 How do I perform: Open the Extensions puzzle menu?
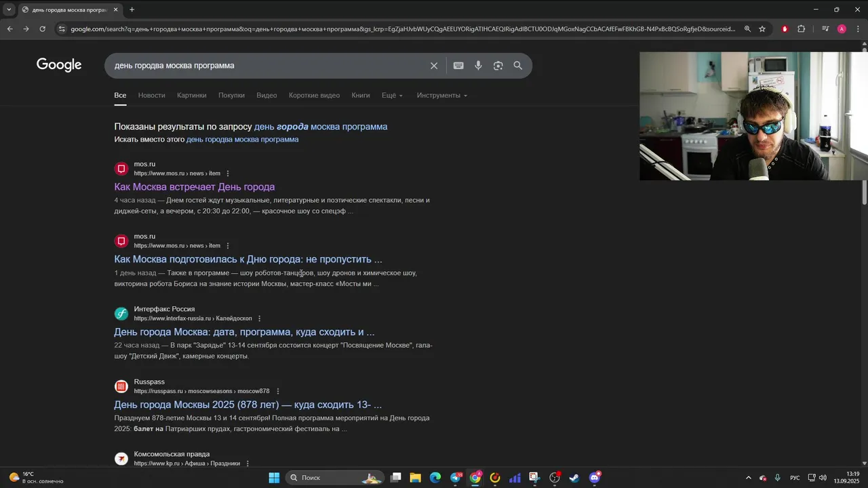(x=801, y=29)
